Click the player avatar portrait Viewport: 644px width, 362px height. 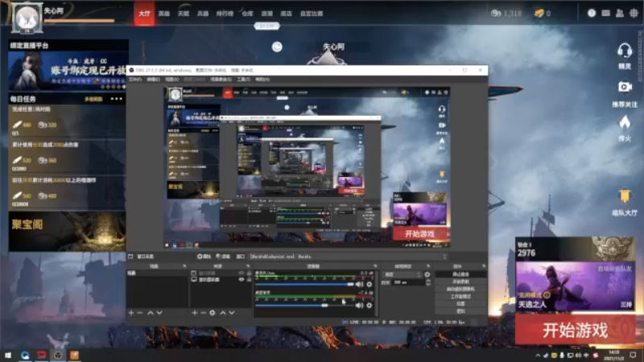[27, 18]
